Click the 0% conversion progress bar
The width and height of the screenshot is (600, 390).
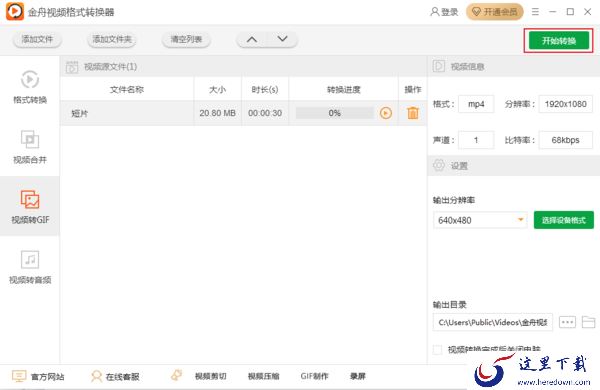(x=334, y=113)
